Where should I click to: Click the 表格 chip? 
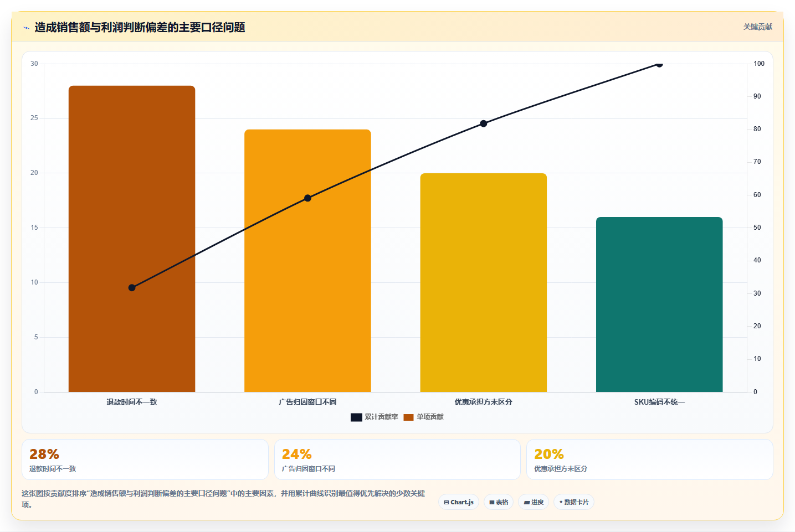[499, 502]
